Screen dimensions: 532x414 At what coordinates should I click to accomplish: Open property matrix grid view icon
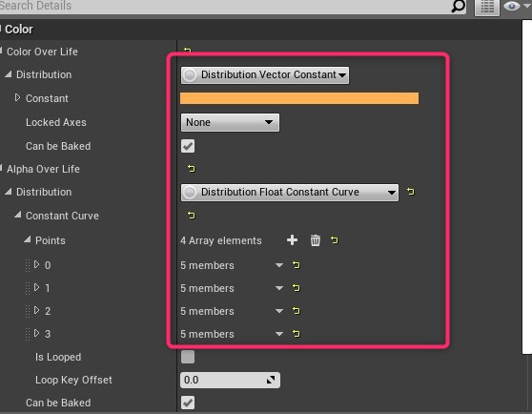(x=487, y=7)
